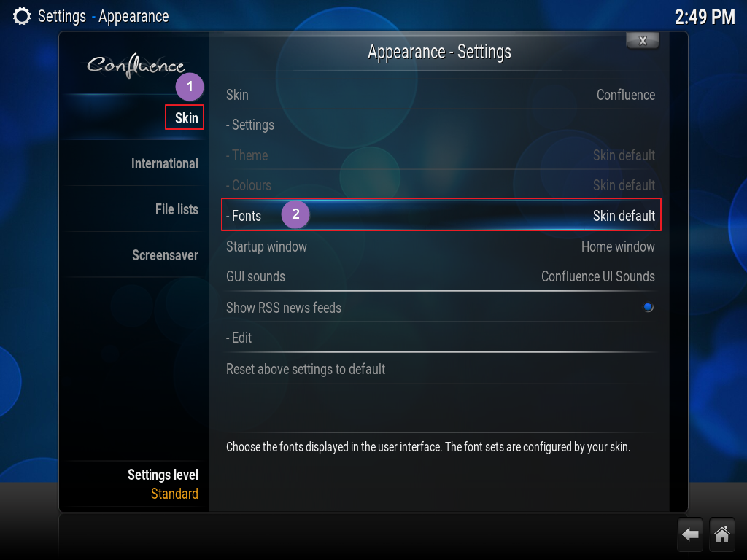The image size is (747, 560).
Task: Change Startup window from Home window
Action: click(x=441, y=246)
